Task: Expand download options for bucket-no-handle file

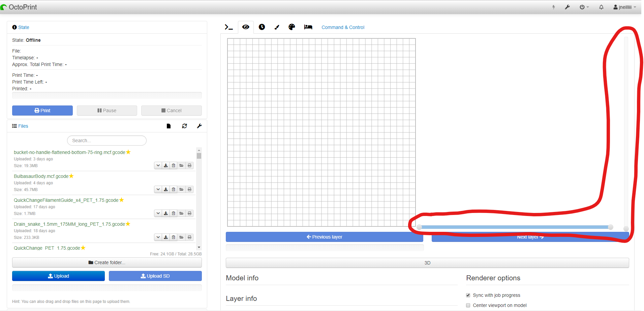Action: (x=158, y=165)
